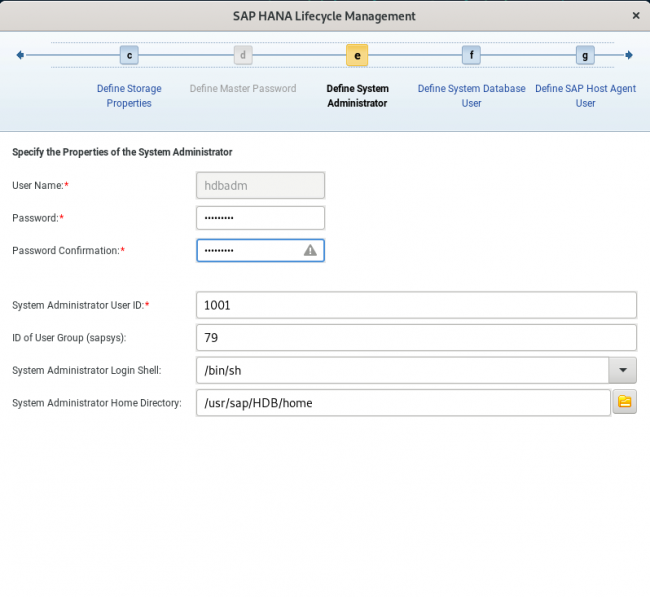The height and width of the screenshot is (597, 650).
Task: Click heading 'Specify the Properties of the System Administrator'
Action: pos(122,152)
